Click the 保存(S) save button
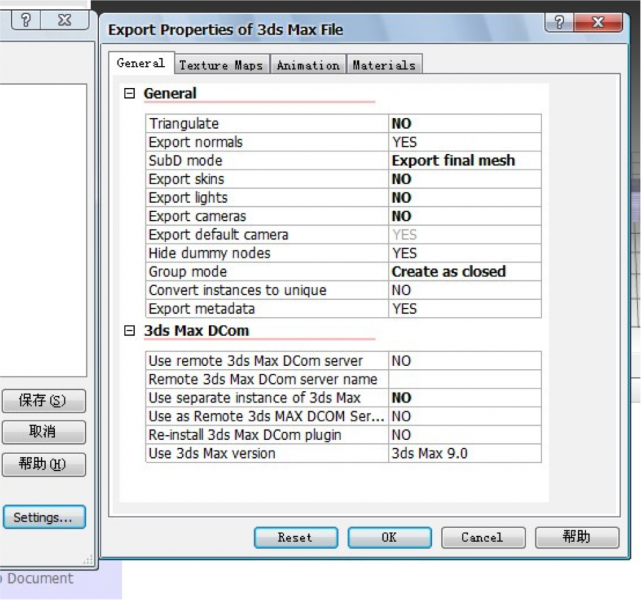This screenshot has width=641, height=600. (x=44, y=401)
